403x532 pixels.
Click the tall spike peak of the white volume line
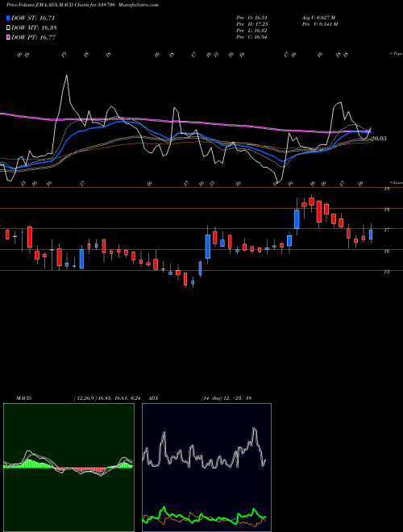[66, 76]
